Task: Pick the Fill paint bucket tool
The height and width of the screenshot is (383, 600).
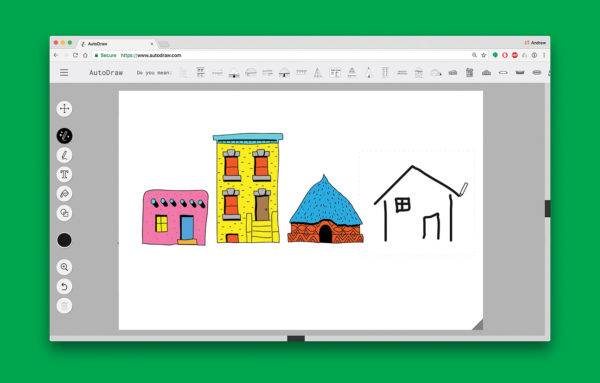Action: 64,194
